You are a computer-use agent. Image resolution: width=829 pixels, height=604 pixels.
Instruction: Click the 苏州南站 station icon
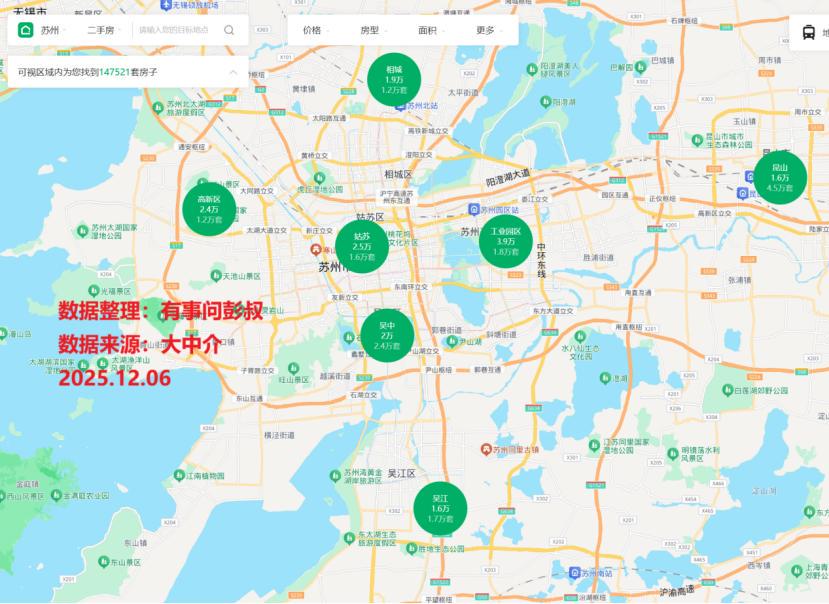tap(574, 573)
